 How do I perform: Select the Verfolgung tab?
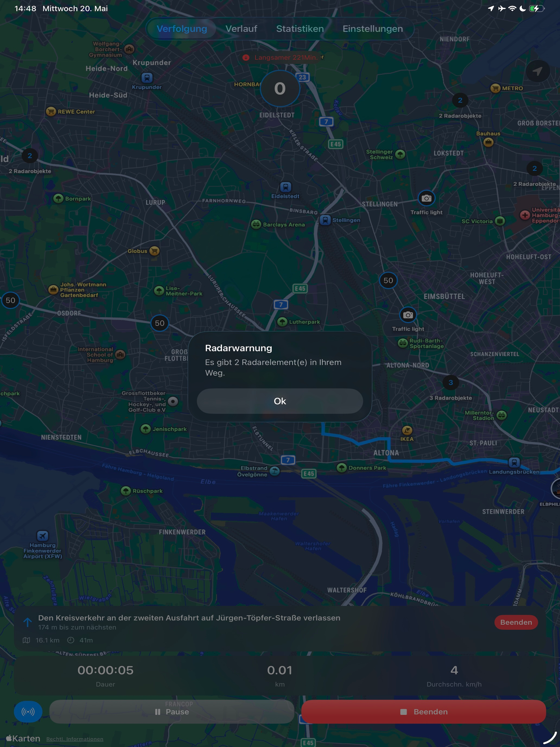[182, 29]
